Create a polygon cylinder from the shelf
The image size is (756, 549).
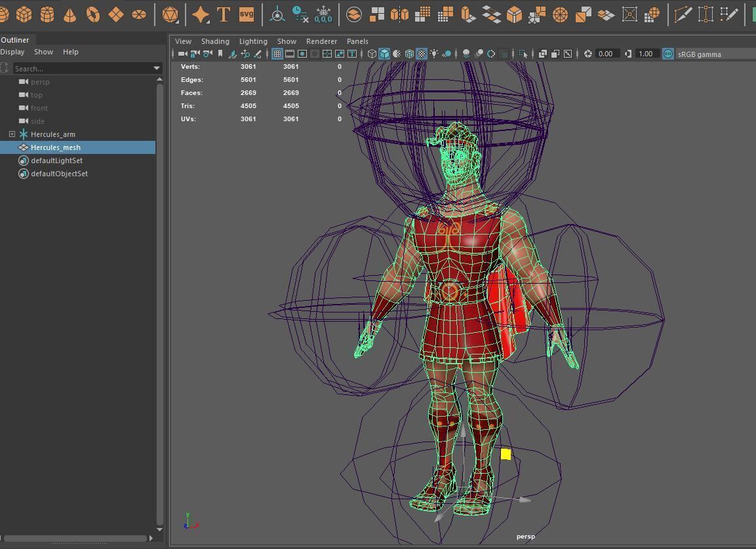coord(47,15)
